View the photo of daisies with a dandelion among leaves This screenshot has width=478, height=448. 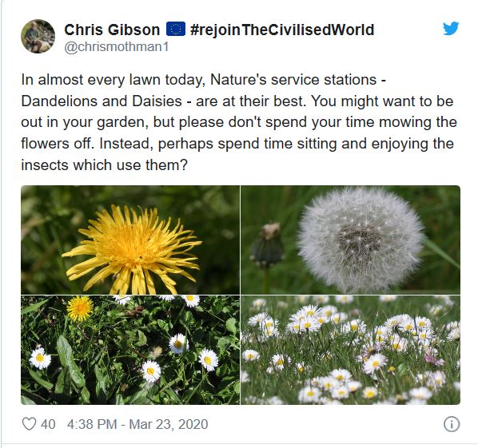click(130, 350)
